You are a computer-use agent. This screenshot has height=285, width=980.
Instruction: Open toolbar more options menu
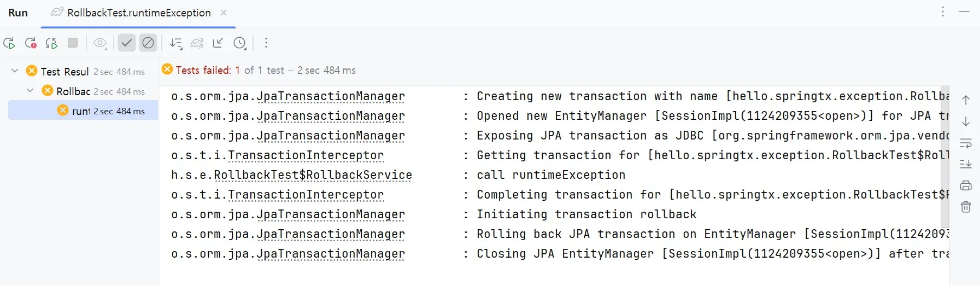point(266,43)
